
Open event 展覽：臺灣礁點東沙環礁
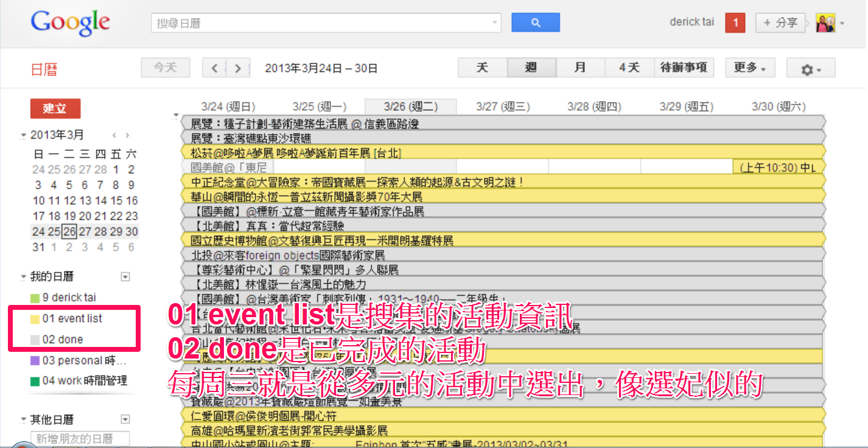click(x=504, y=138)
